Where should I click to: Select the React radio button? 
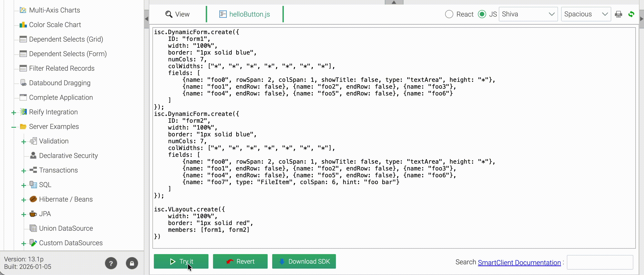(x=449, y=14)
